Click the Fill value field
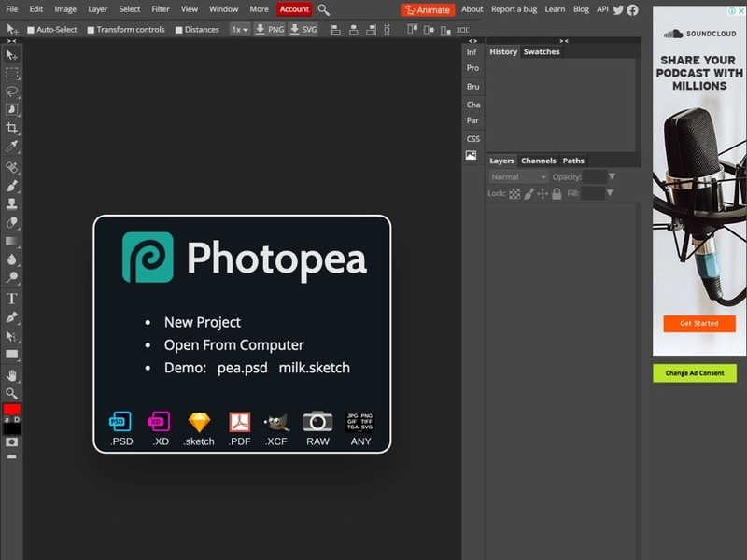Image resolution: width=747 pixels, height=560 pixels. [x=592, y=193]
